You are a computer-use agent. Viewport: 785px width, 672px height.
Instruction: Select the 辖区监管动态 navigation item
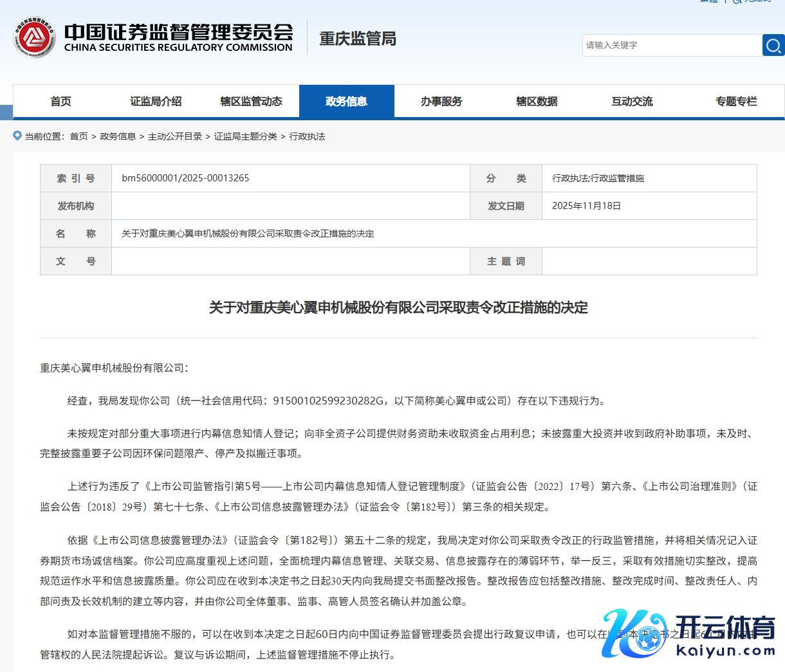(x=251, y=102)
